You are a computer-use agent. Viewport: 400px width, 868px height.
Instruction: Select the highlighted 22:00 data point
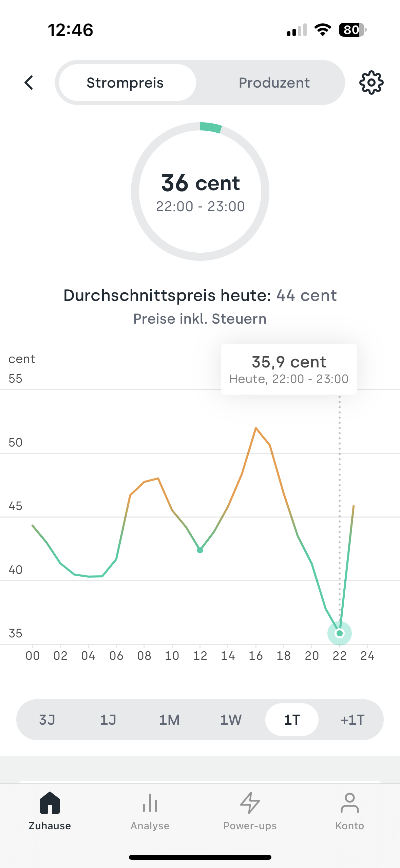point(340,632)
